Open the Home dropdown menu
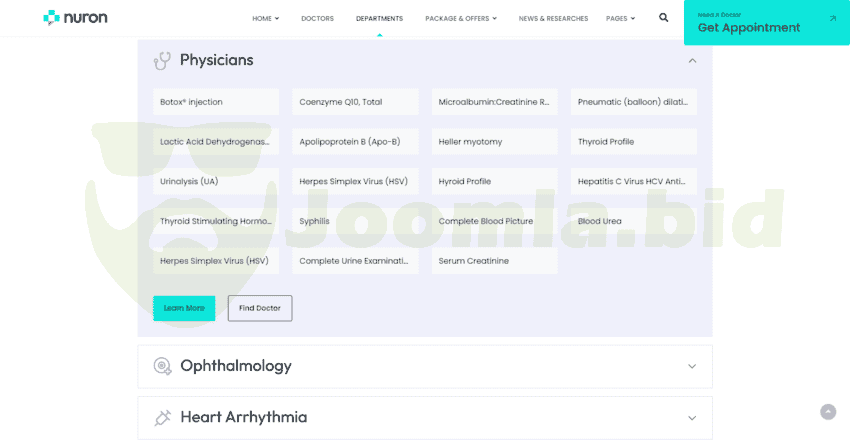This screenshot has height=447, width=850. coord(265,18)
